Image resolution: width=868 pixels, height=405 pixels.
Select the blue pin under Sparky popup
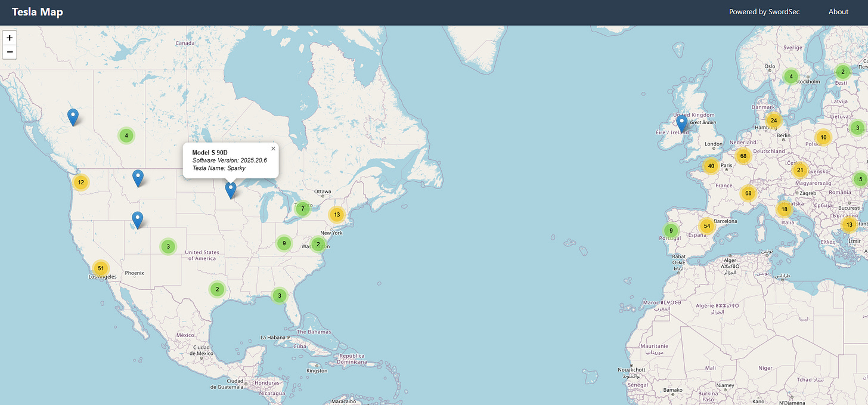pos(231,190)
